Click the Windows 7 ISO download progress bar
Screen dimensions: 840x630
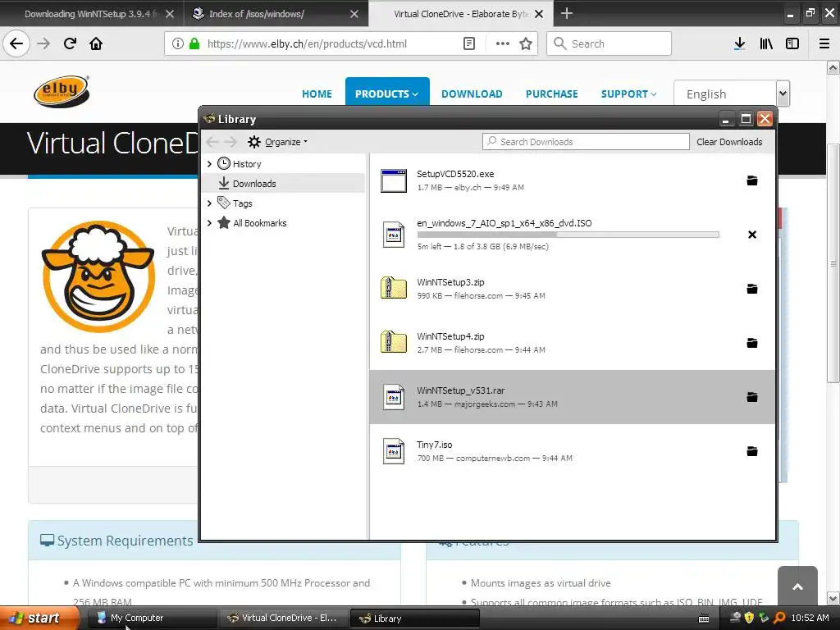pos(568,235)
